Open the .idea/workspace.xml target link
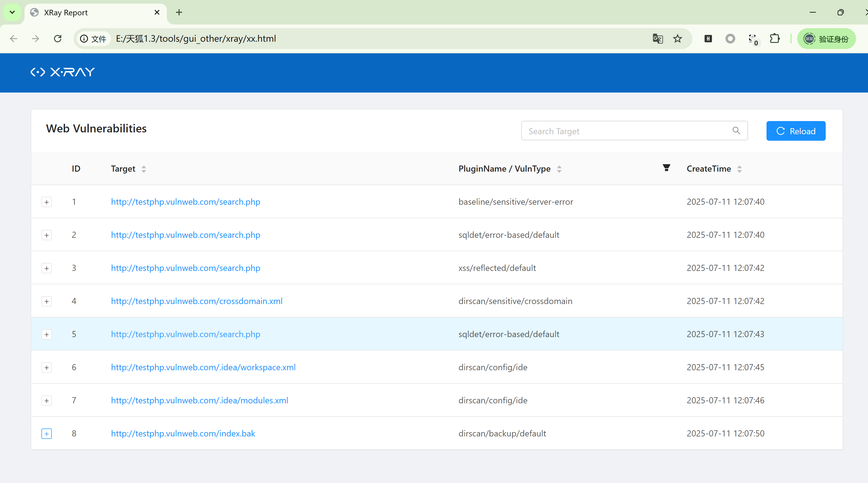Screen dimensions: 868x483 coord(203,367)
